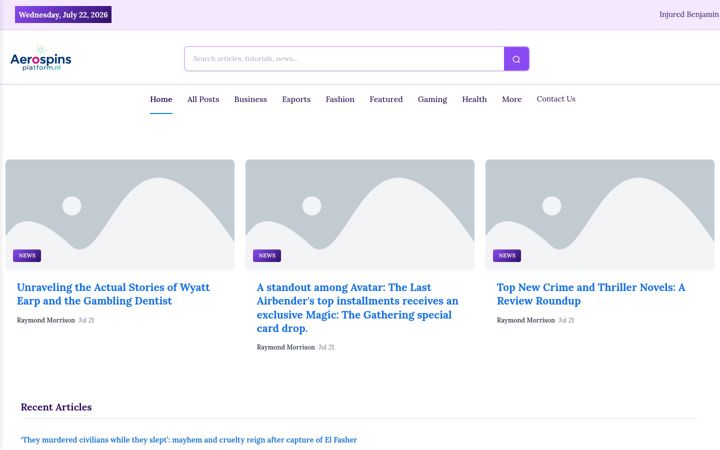Click the Avatar article thumbnail image
Screen dimensions: 720x450
click(360, 214)
